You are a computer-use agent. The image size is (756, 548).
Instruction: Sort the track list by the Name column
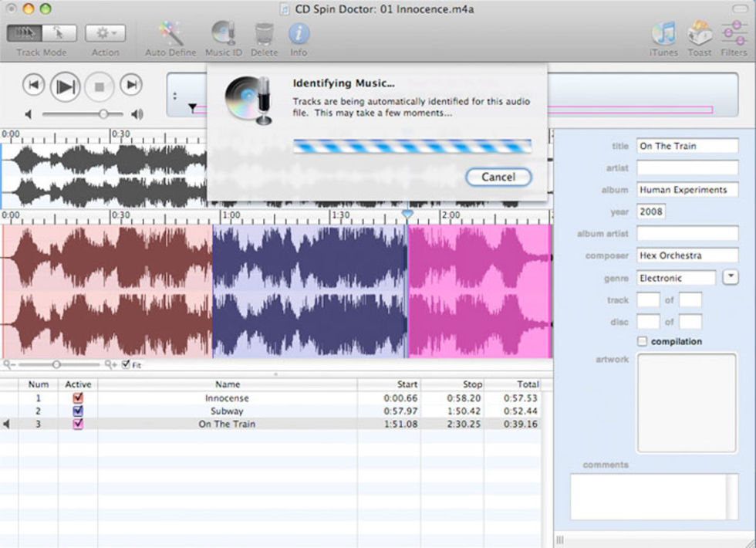227,384
